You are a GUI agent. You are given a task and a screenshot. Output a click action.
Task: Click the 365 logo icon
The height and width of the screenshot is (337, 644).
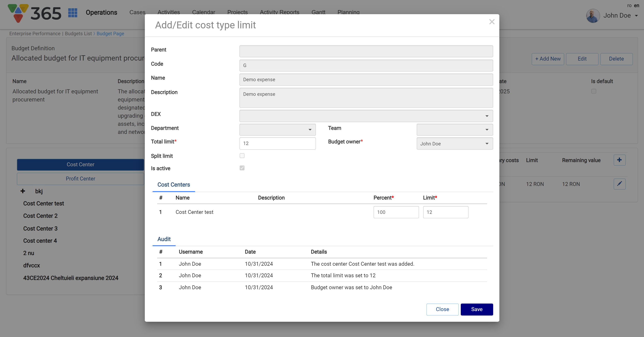[18, 13]
